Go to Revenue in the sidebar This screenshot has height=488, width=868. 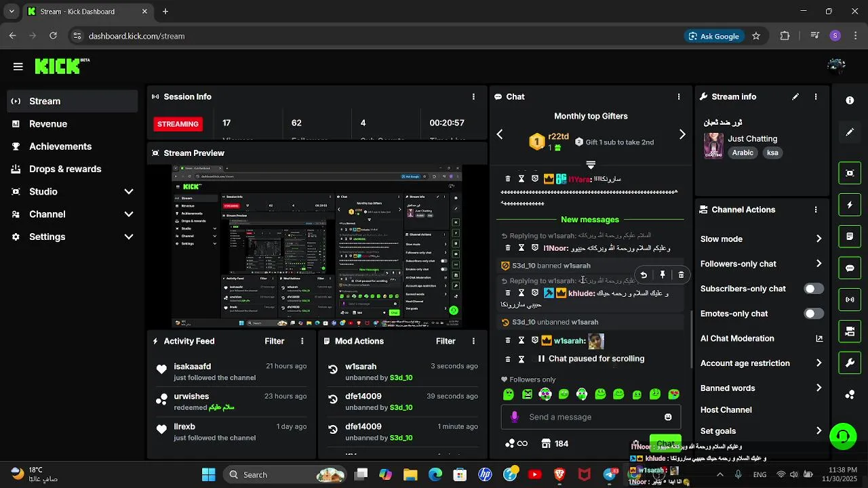coord(72,124)
